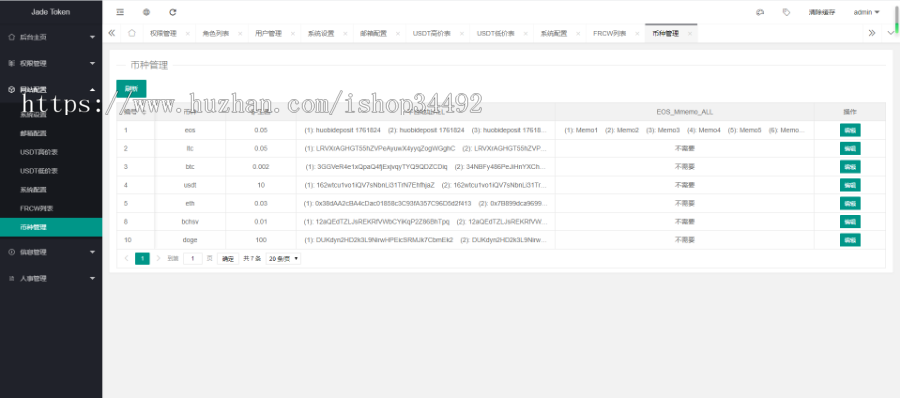Select 币种管理 in the sidebar

pos(51,227)
